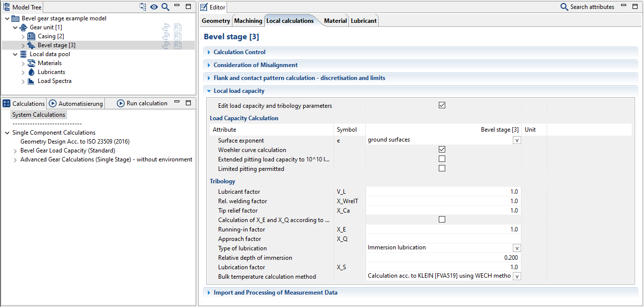
Task: Click the visibility eye icon in Model Tree toolbar
Action: pyautogui.click(x=154, y=7)
